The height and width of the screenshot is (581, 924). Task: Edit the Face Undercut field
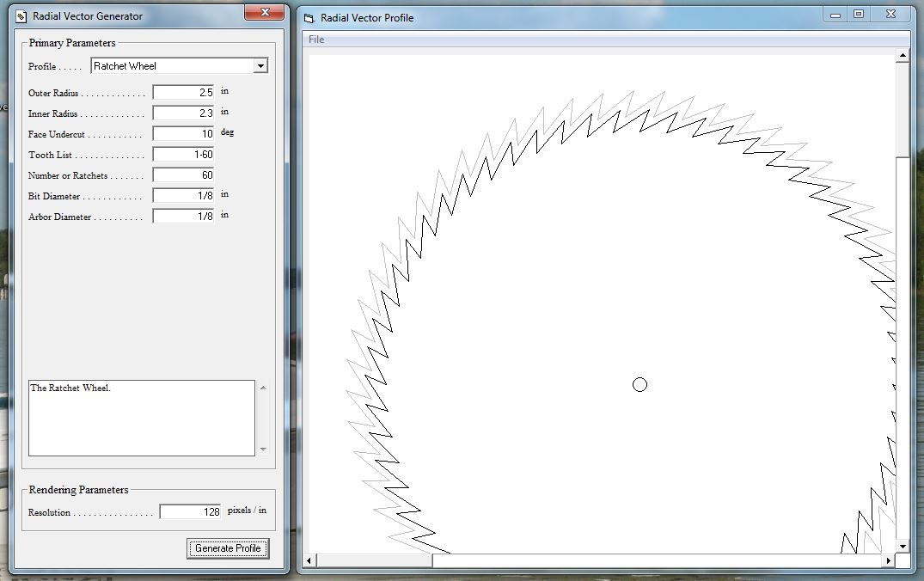click(x=183, y=134)
